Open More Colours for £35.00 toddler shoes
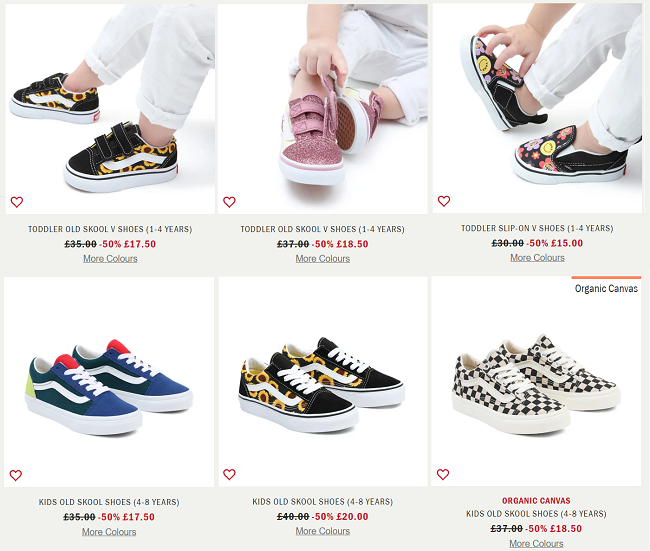The height and width of the screenshot is (551, 650). (110, 259)
